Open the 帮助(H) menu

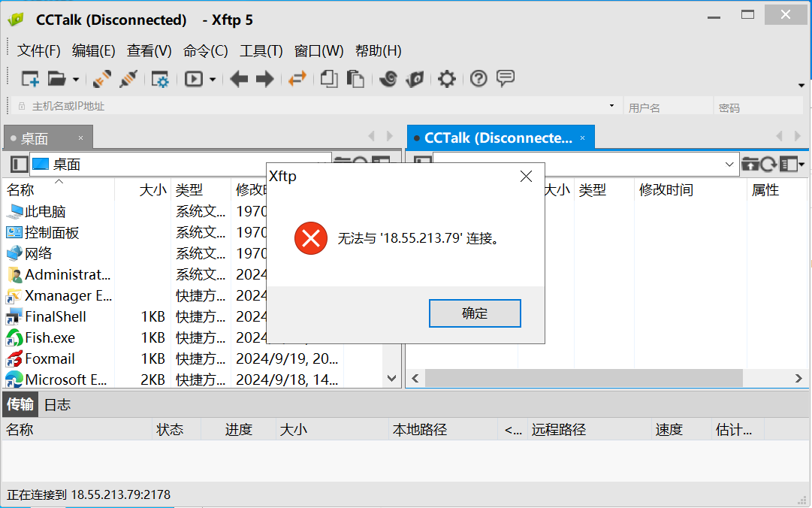pyautogui.click(x=379, y=51)
